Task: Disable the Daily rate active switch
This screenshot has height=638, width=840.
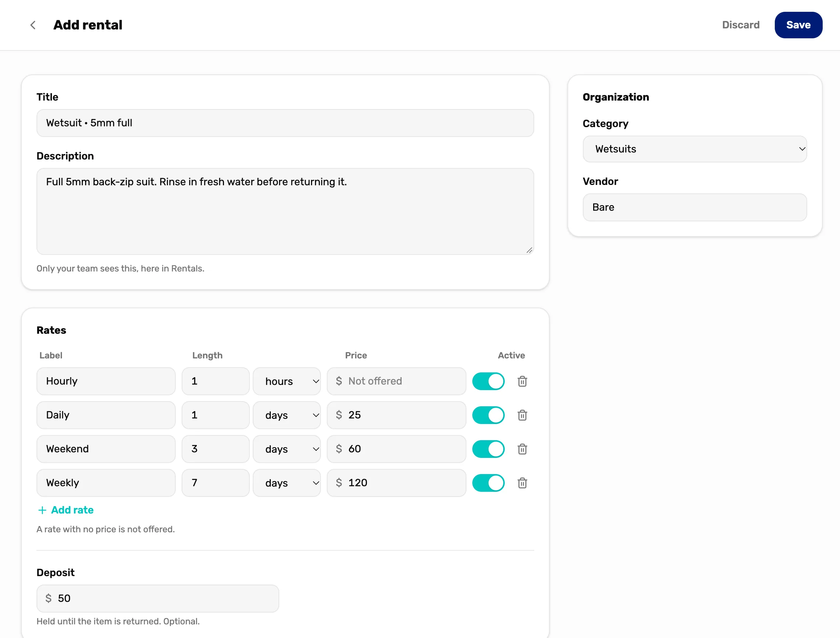Action: [x=489, y=415]
